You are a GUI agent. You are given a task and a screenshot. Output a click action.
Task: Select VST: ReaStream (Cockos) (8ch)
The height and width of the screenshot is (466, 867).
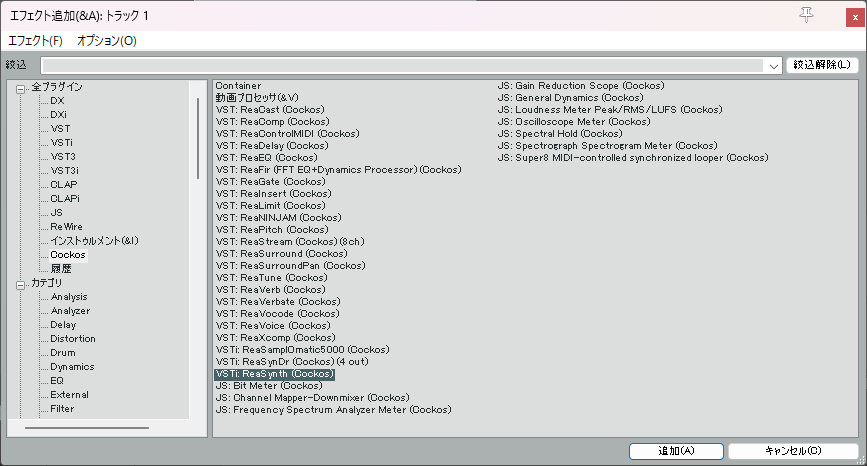(290, 242)
